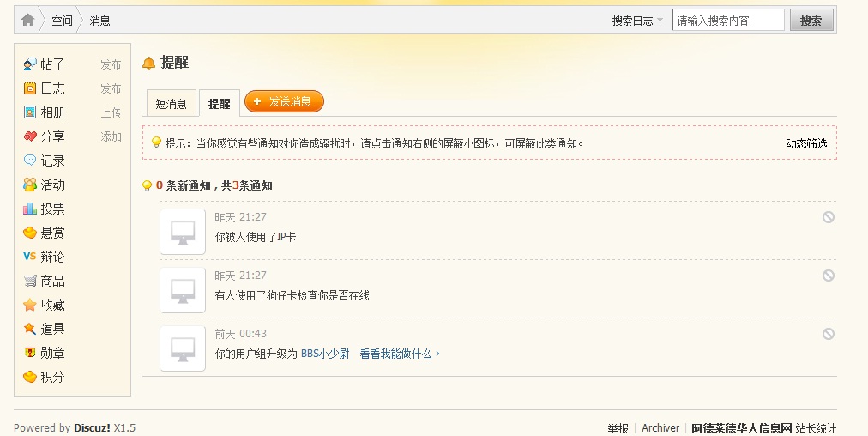Click the home icon in breadcrumb
The height and width of the screenshot is (436, 868).
pyautogui.click(x=28, y=21)
